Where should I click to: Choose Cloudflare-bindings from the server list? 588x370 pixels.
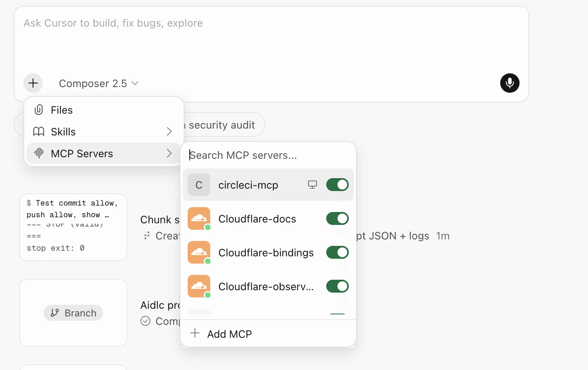[268, 252]
